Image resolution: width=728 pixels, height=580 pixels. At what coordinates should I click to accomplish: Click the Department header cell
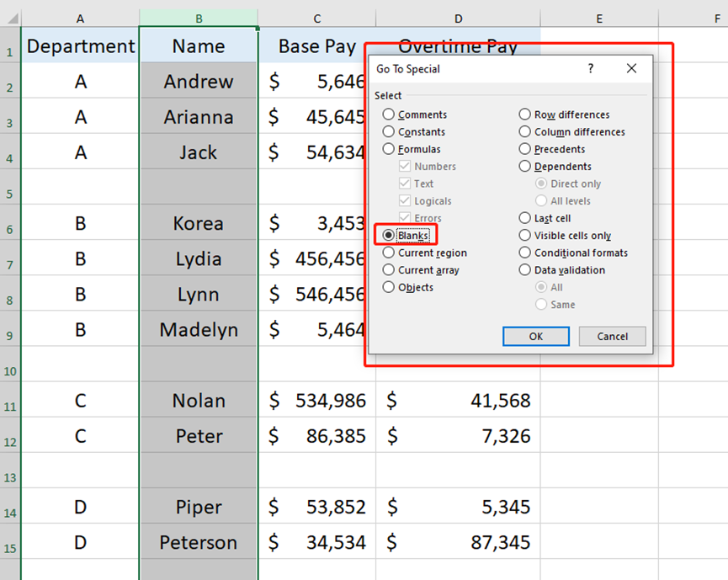pyautogui.click(x=80, y=45)
